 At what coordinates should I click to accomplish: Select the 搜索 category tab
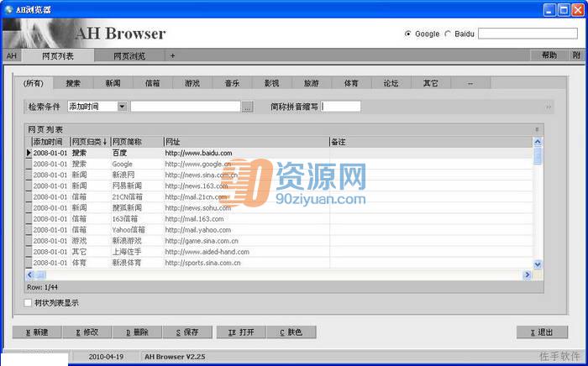click(x=73, y=83)
